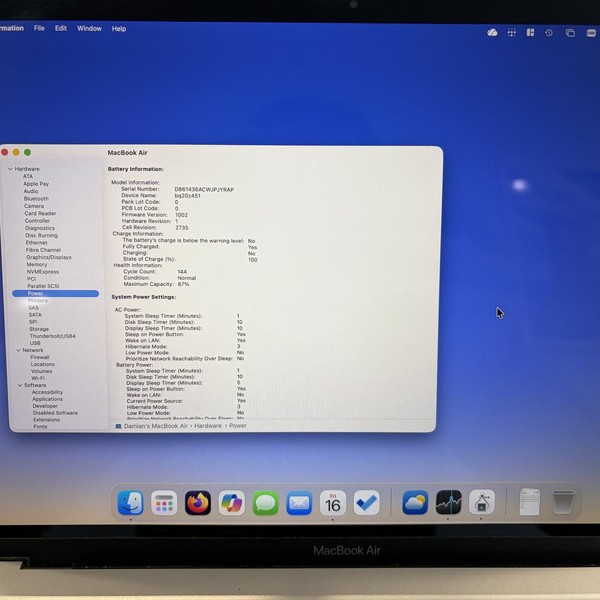Select Ethernet in the sidebar
Image resolution: width=600 pixels, height=600 pixels.
point(36,243)
